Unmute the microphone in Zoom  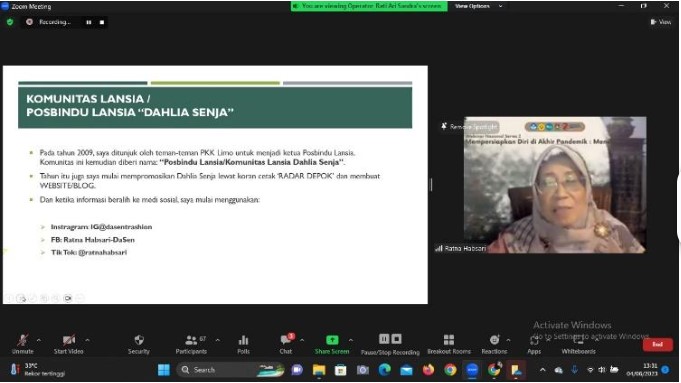[x=23, y=344]
